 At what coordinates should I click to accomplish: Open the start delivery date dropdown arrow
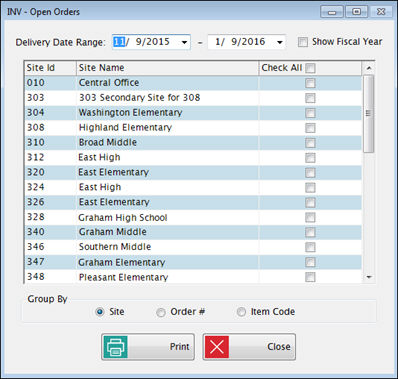point(184,42)
